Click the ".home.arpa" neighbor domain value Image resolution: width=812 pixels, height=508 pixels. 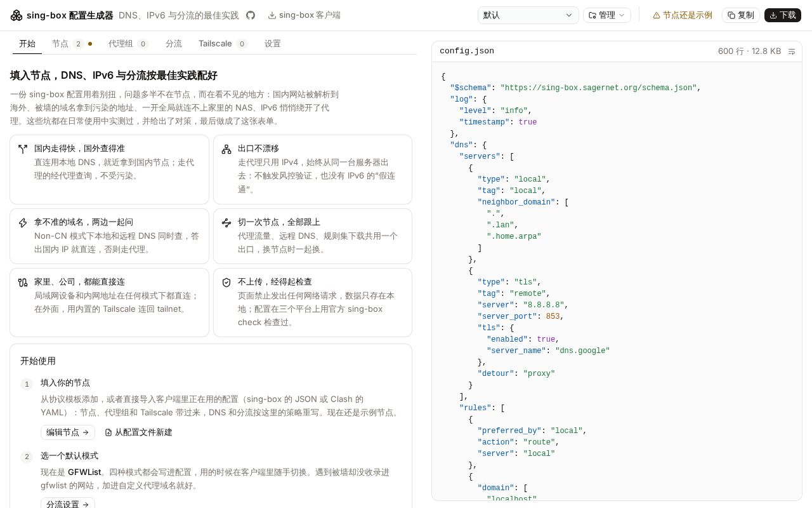coord(514,237)
